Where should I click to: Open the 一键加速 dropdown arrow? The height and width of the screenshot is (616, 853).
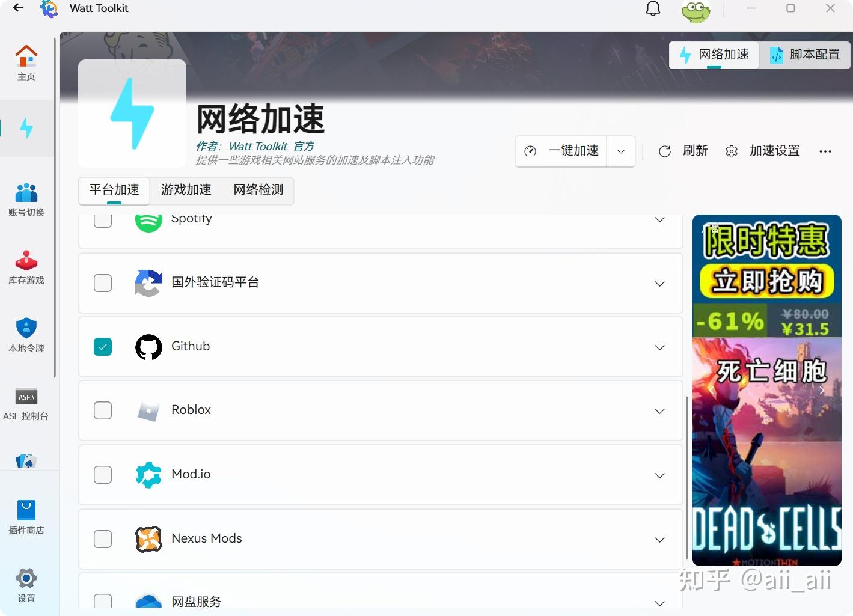[620, 151]
